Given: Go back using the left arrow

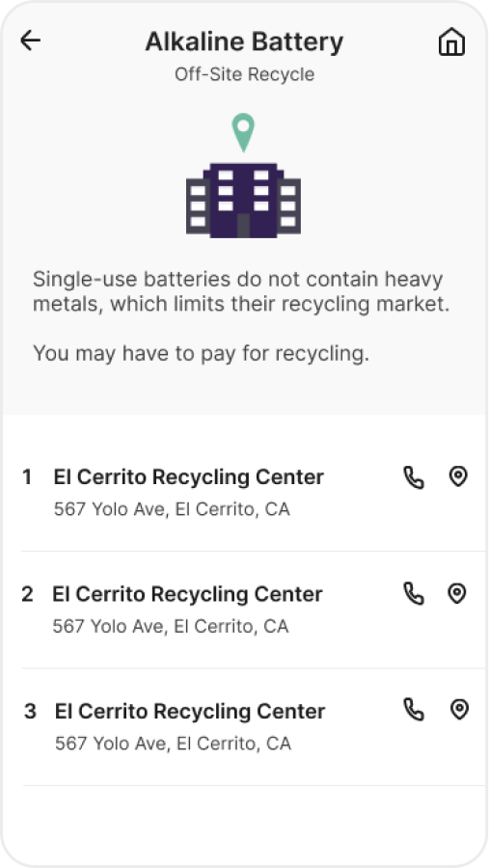Looking at the screenshot, I should coord(30,41).
